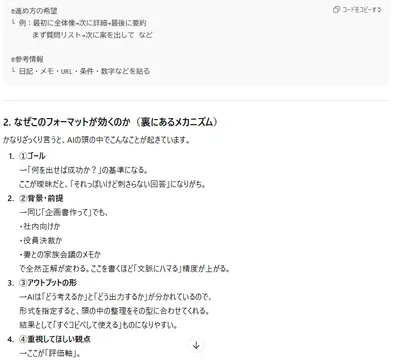Click line '結果として「すぐコピペして使える」…'

pyautogui.click(x=98, y=325)
